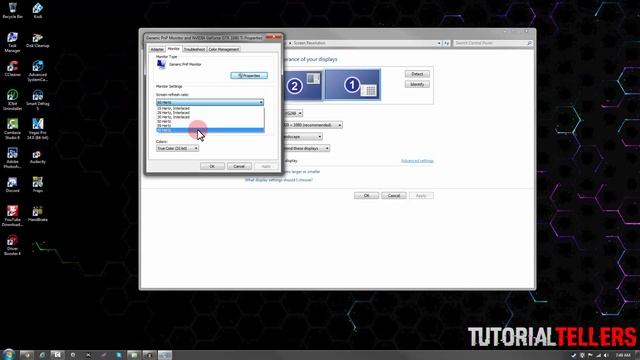This screenshot has width=640, height=360.
Task: Open the Multiple displays extend dropdown
Action: click(x=306, y=148)
